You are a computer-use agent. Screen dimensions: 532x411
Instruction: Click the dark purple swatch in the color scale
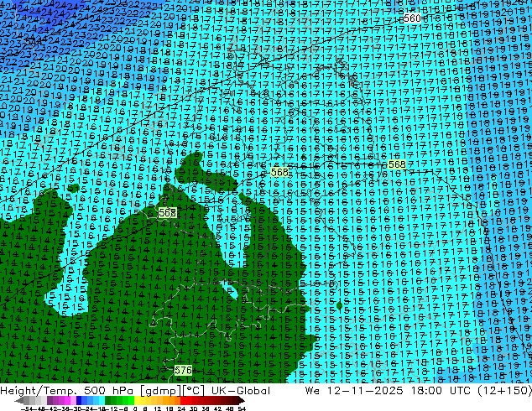click(x=50, y=401)
